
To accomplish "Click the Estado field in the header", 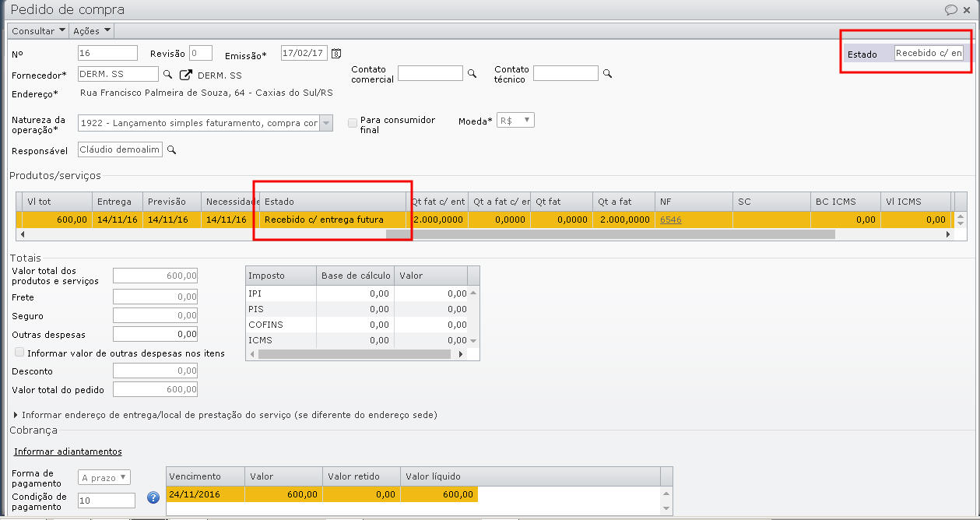I will [929, 53].
